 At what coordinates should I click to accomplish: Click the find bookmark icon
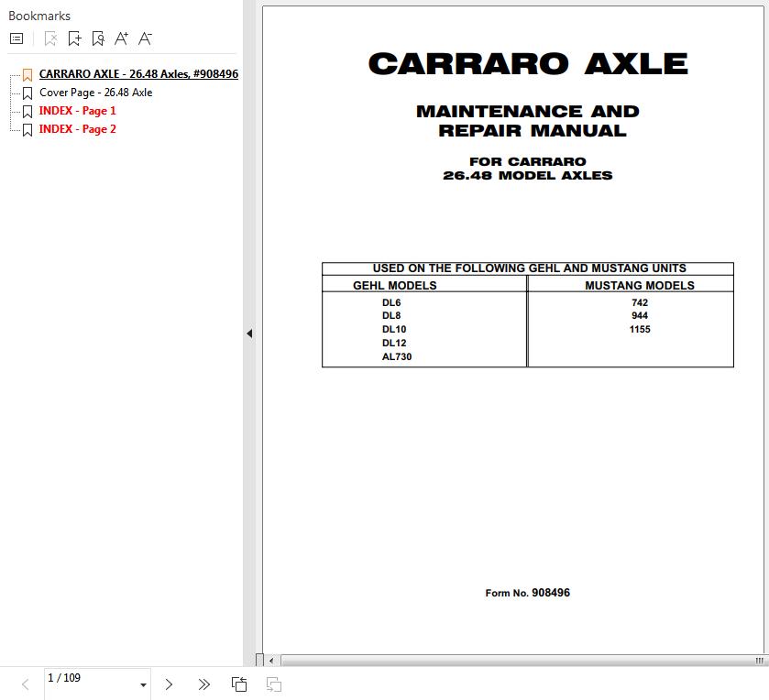tap(98, 38)
